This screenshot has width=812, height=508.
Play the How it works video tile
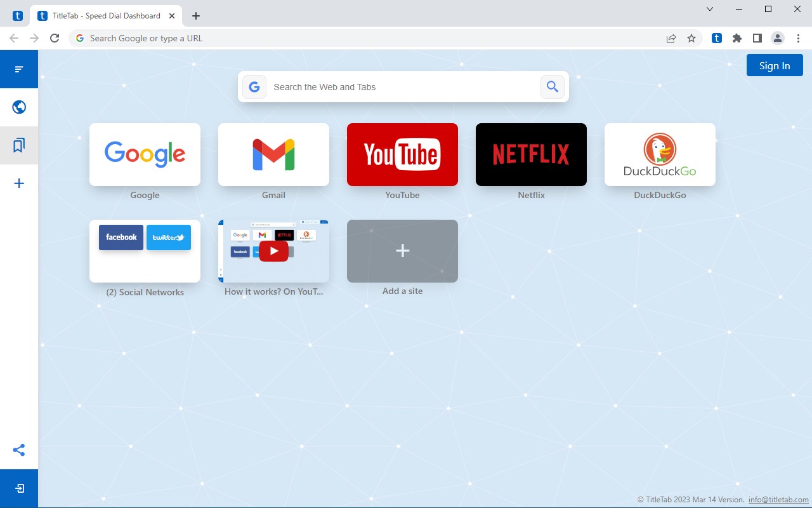pyautogui.click(x=273, y=251)
